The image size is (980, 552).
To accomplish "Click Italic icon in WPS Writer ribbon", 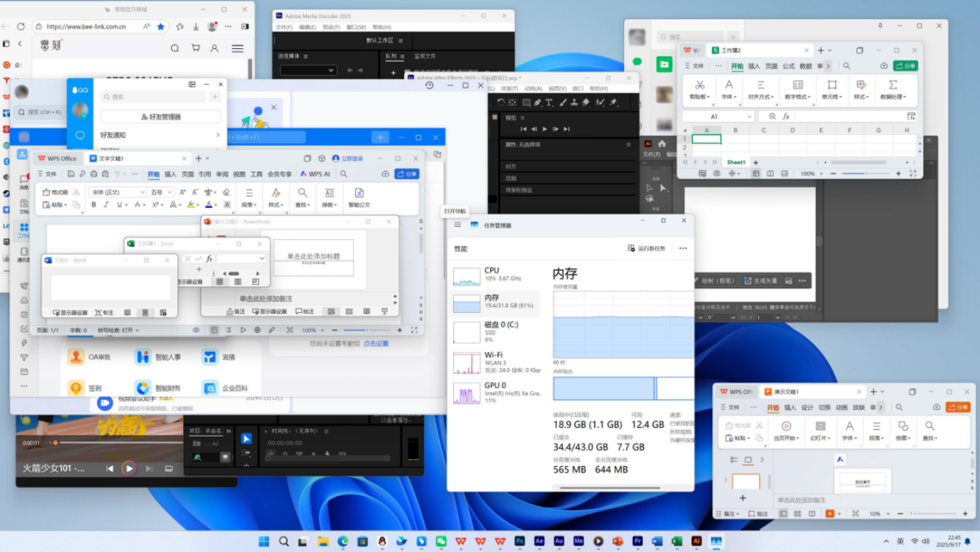I will click(106, 205).
